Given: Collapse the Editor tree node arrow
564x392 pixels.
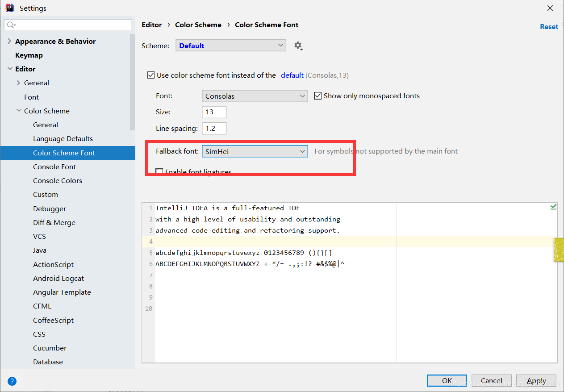Looking at the screenshot, I should click(9, 69).
